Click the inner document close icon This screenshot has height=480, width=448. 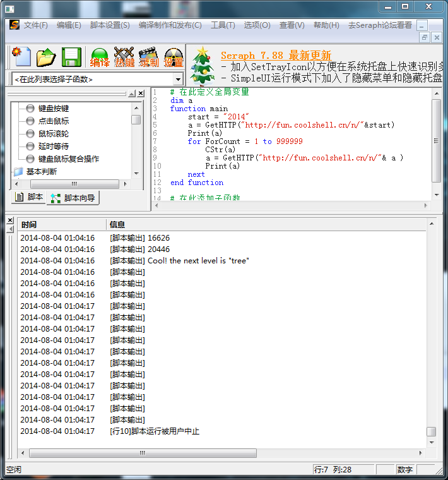coord(437,38)
